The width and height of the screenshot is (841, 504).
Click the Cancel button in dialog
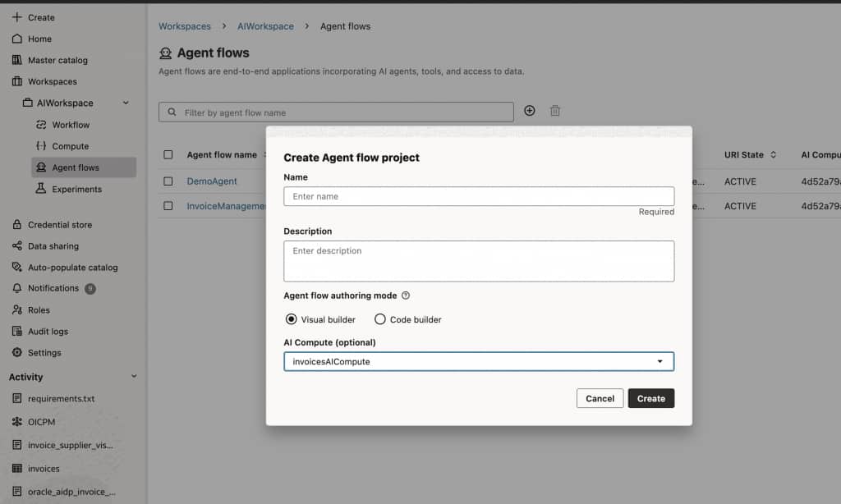(x=600, y=398)
